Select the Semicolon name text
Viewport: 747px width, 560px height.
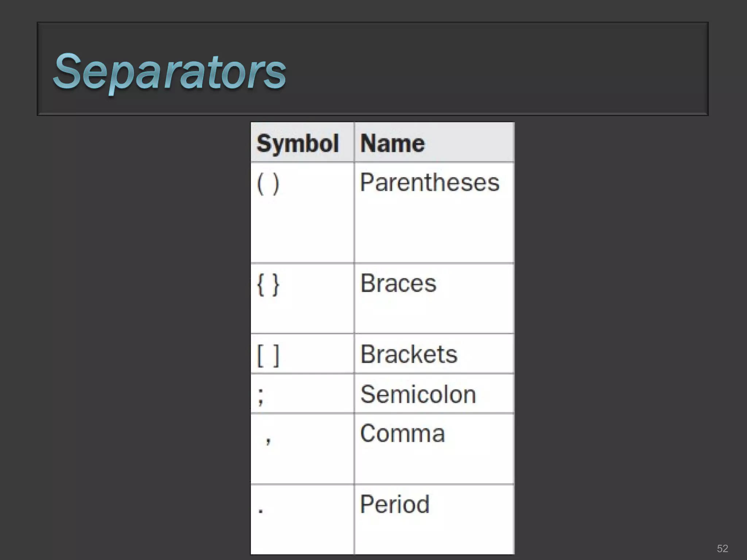(x=418, y=394)
